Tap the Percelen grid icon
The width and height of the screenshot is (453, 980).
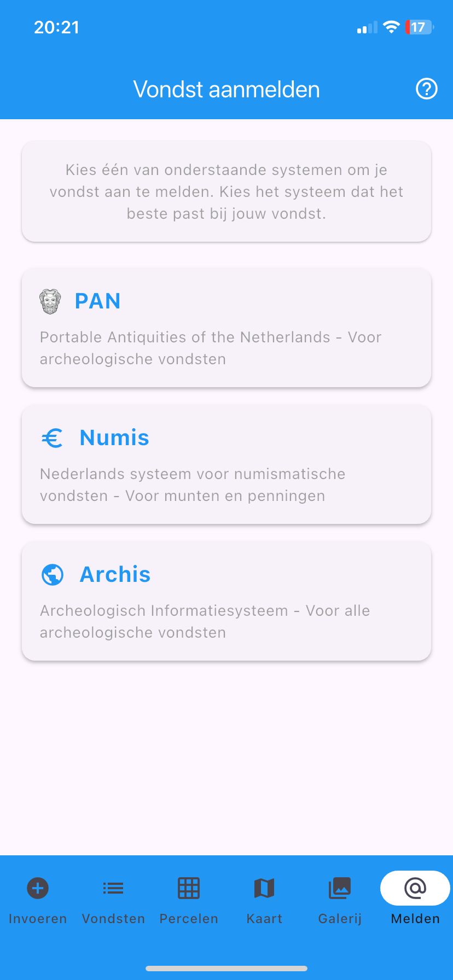(189, 888)
